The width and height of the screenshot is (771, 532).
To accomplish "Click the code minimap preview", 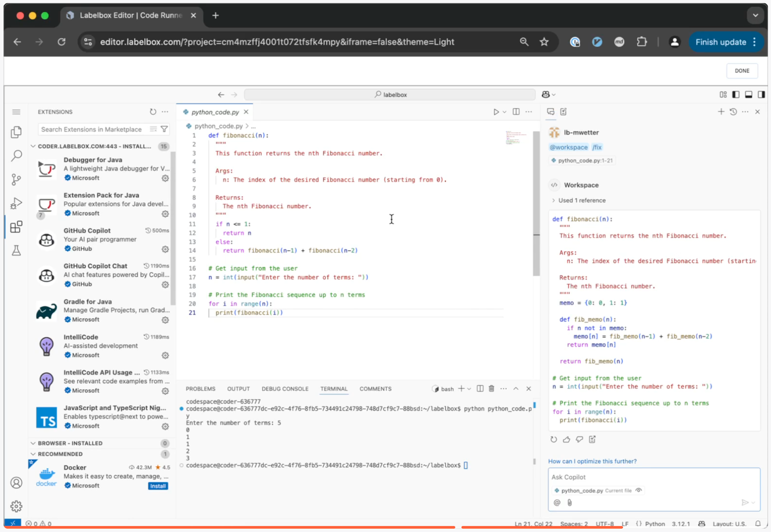I will pos(516,138).
